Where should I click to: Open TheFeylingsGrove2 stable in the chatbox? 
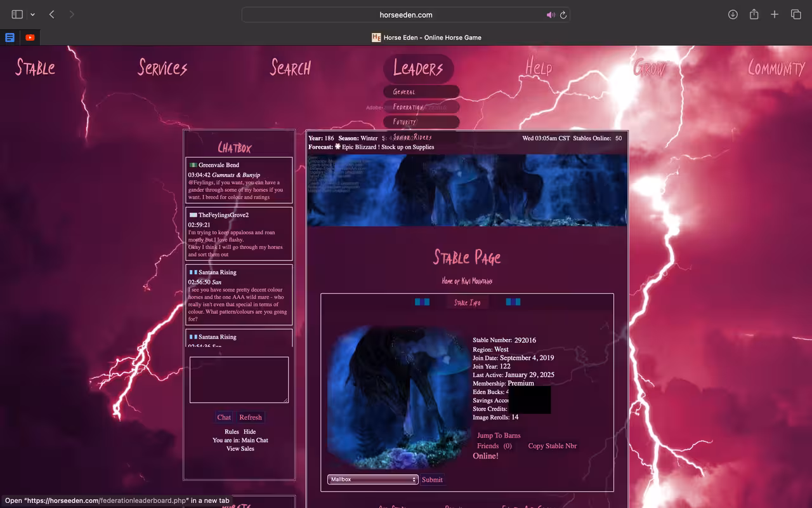tap(223, 215)
